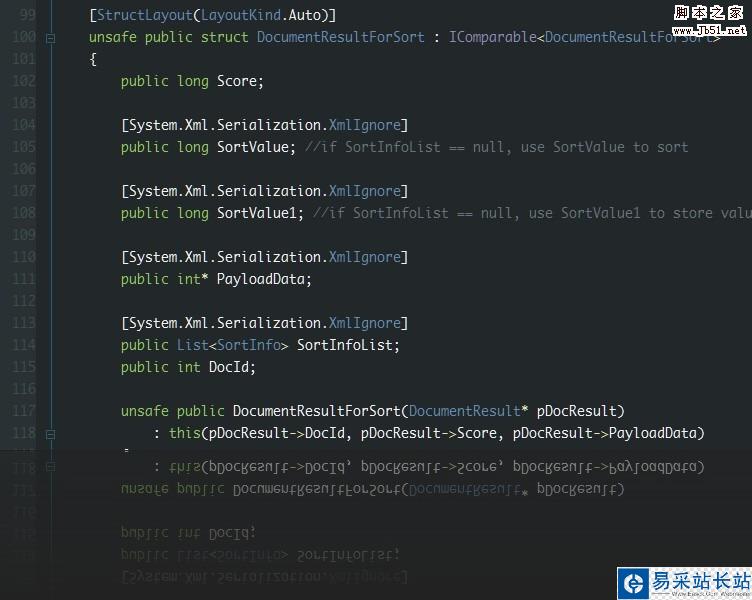Click the opening brace on line 101
This screenshot has width=752, height=600.
[93, 59]
